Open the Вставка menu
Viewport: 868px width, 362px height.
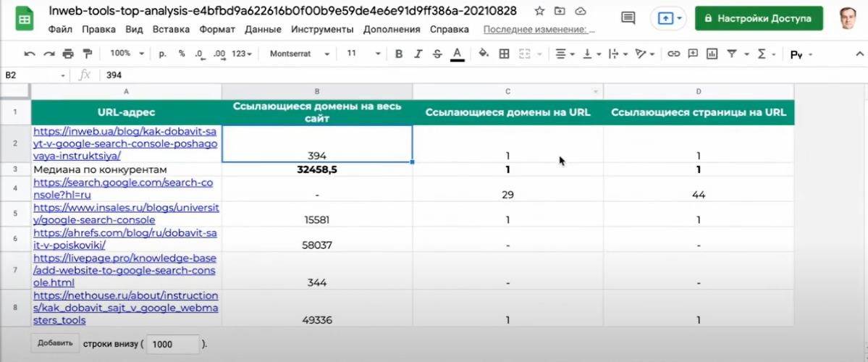tap(171, 30)
